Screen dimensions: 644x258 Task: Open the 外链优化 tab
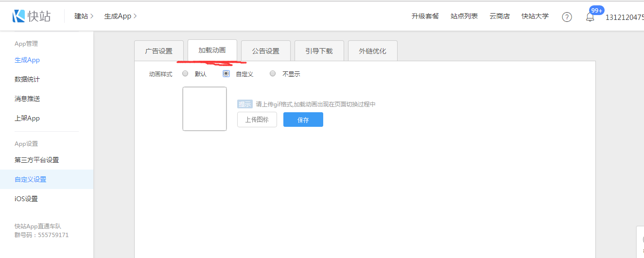[x=372, y=51]
